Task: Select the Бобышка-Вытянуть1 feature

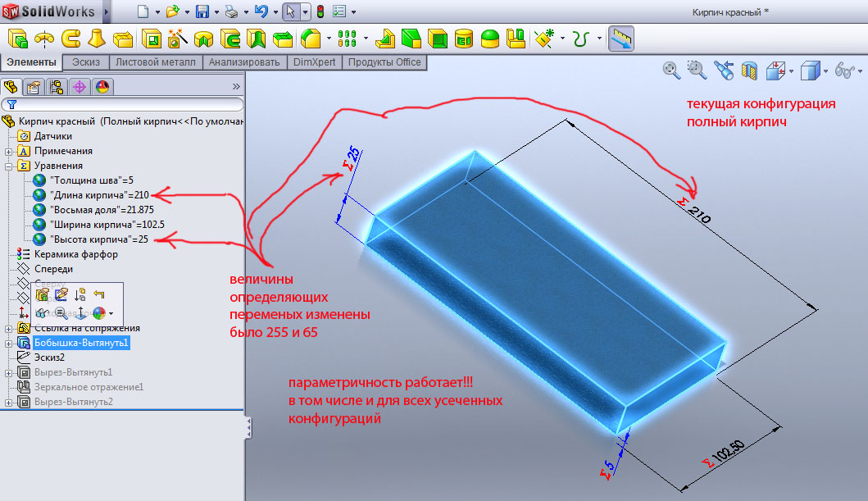Action: point(81,343)
